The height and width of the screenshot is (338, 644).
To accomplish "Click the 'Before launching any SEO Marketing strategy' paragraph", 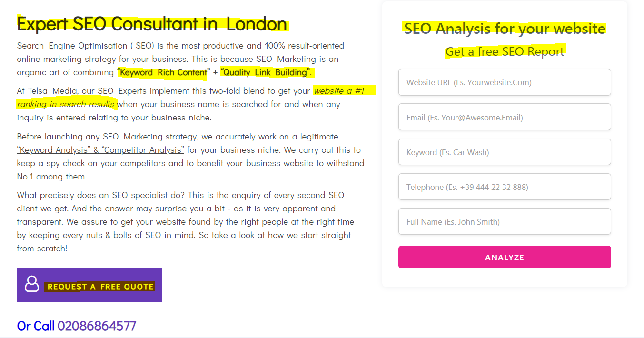I will click(190, 157).
